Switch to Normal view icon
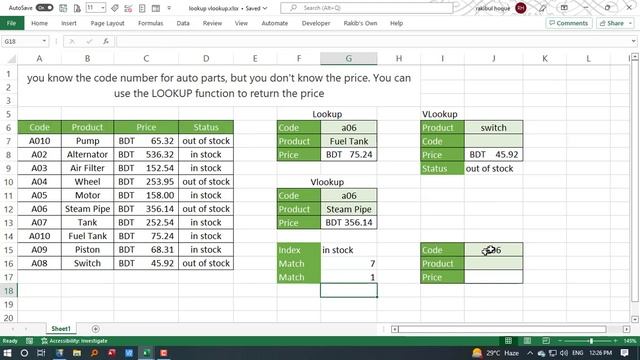 pos(508,341)
